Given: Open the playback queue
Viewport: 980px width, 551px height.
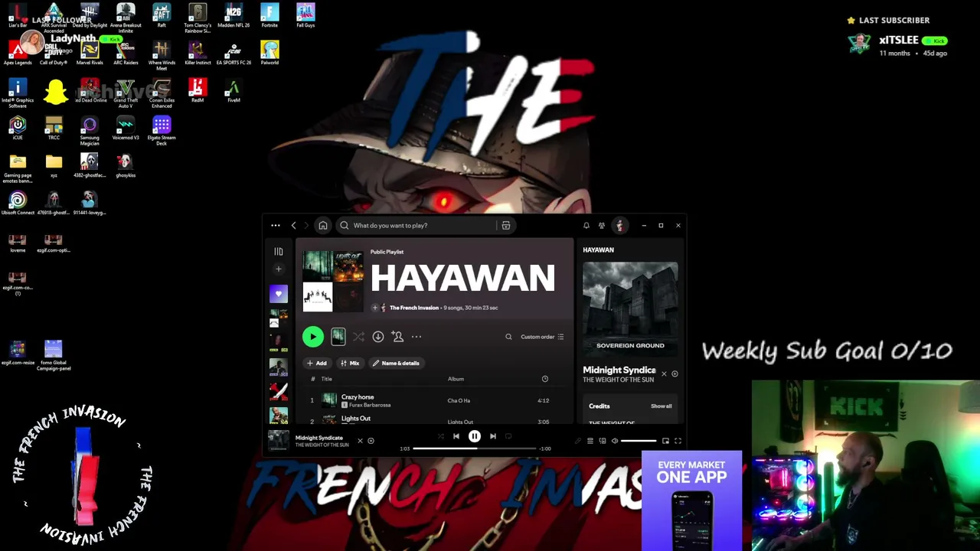Looking at the screenshot, I should (590, 441).
